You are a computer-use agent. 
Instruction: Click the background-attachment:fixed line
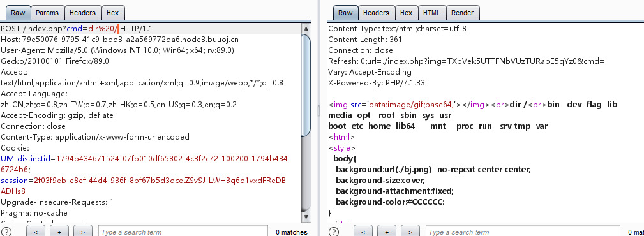394,191
